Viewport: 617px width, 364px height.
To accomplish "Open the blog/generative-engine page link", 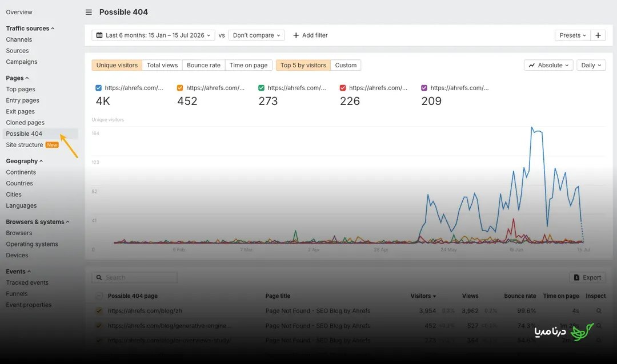I will pyautogui.click(x=170, y=326).
